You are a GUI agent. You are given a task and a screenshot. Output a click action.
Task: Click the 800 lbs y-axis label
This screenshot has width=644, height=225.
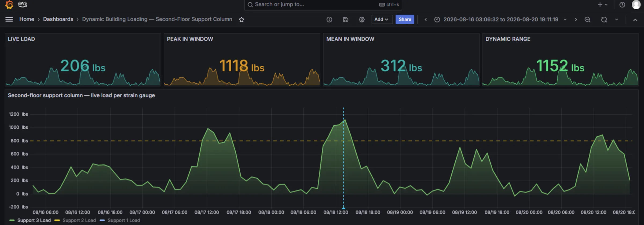[x=19, y=141]
